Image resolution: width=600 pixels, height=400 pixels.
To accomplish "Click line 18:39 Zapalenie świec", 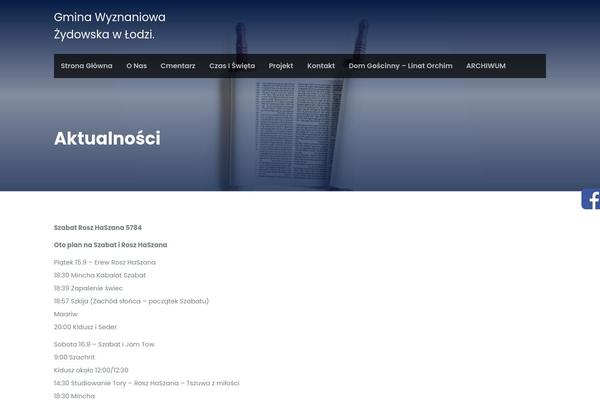I will pos(88,288).
